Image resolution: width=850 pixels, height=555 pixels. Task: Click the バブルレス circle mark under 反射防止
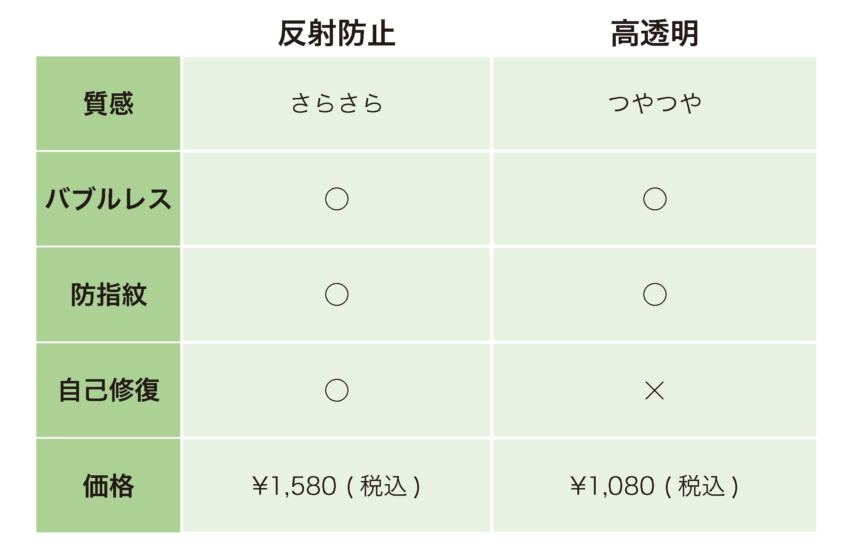tap(336, 199)
